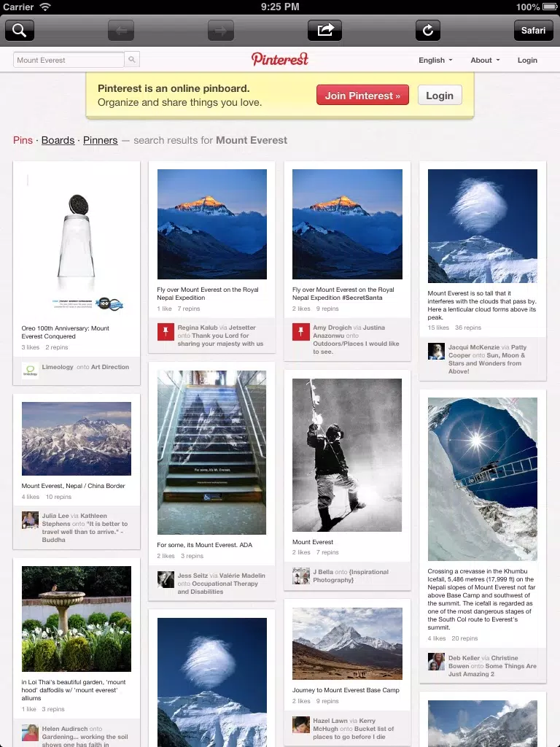The height and width of the screenshot is (747, 560).
Task: Focus the Mount Everest search field
Action: (69, 60)
